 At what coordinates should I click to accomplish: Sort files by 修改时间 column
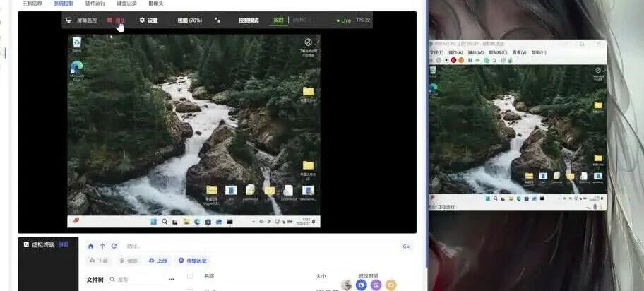pos(369,275)
